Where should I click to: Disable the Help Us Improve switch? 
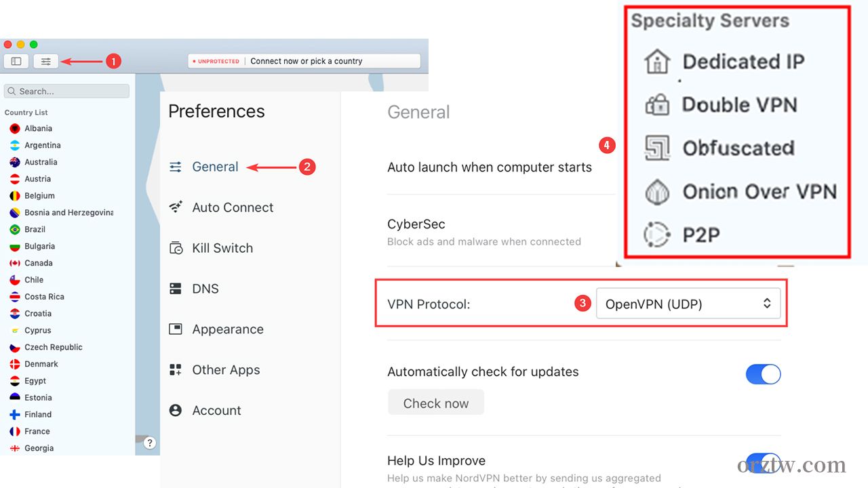coord(764,463)
